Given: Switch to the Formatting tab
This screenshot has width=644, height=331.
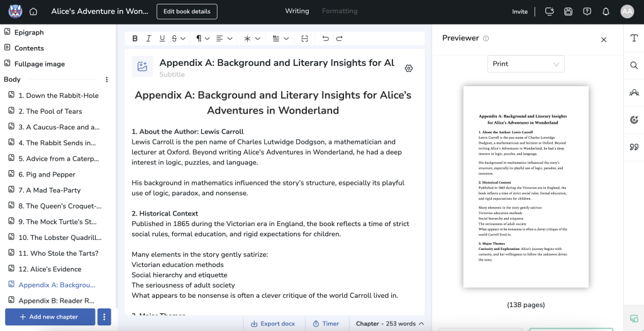Looking at the screenshot, I should coord(340,11).
